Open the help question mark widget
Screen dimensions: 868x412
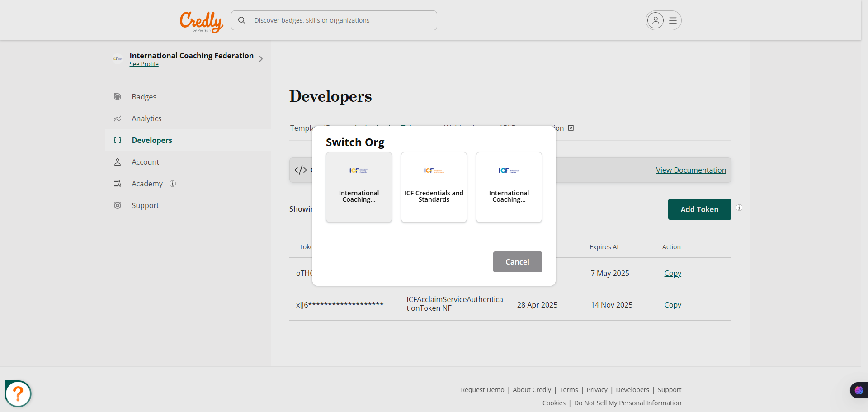click(x=18, y=394)
